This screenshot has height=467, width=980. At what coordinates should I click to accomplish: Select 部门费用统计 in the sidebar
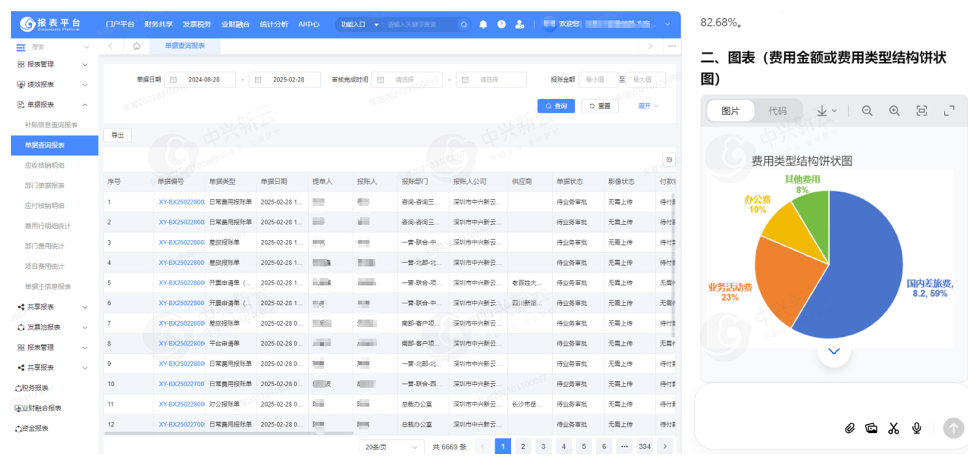(x=45, y=246)
